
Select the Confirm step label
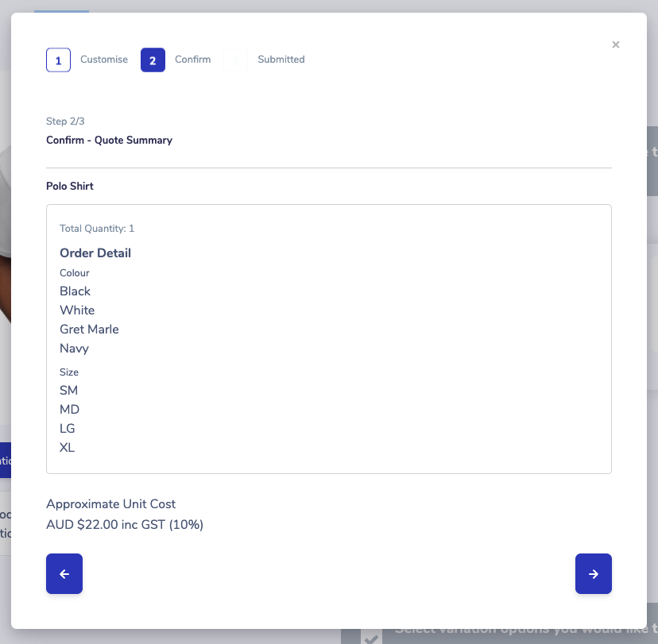pyautogui.click(x=192, y=60)
